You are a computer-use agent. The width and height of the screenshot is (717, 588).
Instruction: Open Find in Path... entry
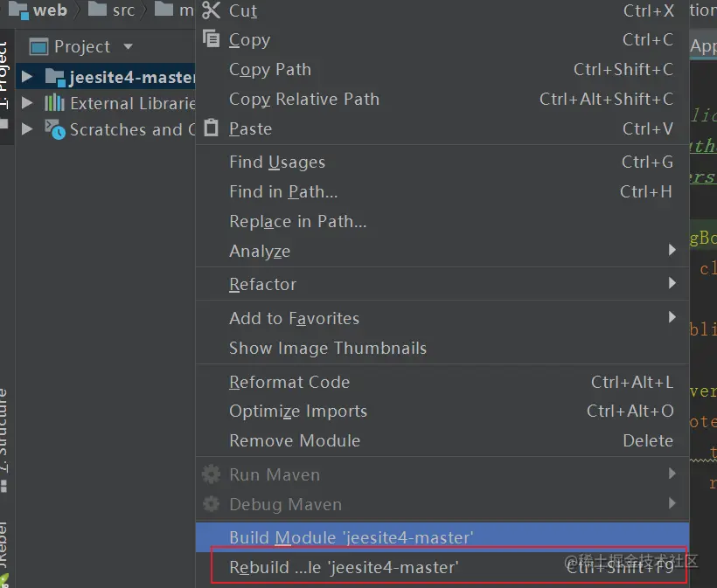[x=442, y=192]
